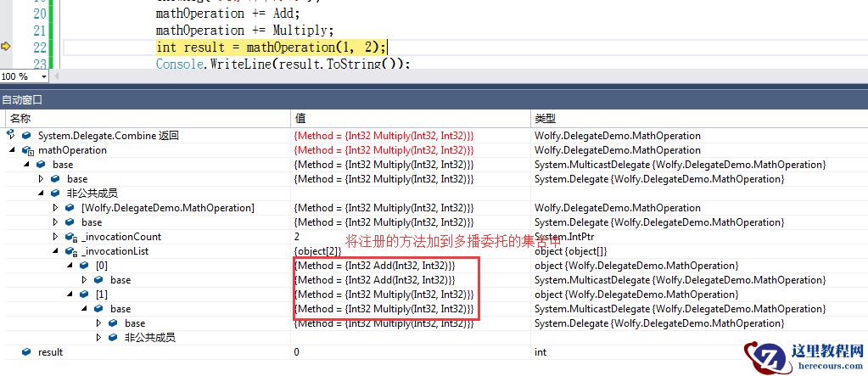Expand the [Wolfy.DelegateDemo.MathOperation] node

[55, 208]
